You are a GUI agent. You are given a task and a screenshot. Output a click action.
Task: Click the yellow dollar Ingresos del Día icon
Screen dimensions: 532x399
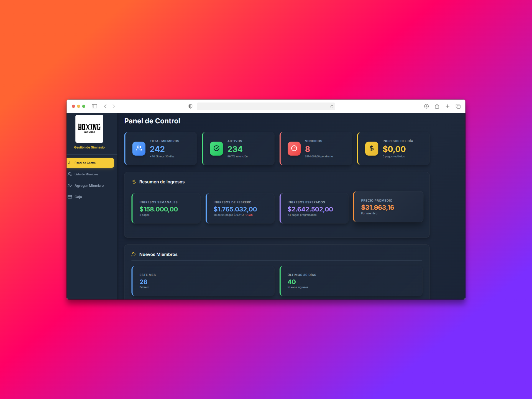coord(372,149)
